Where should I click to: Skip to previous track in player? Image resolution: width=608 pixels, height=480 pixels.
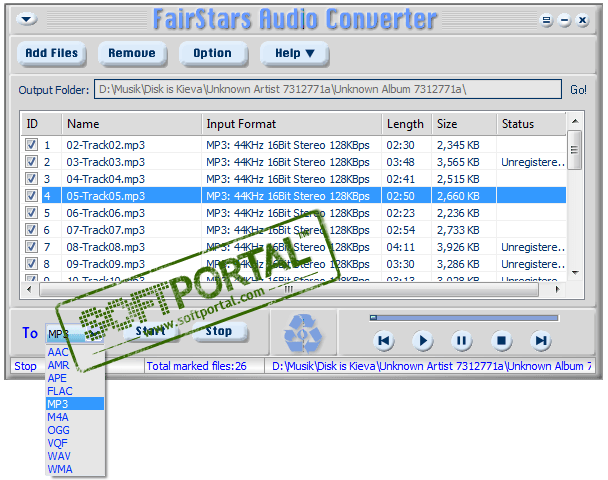click(x=384, y=341)
